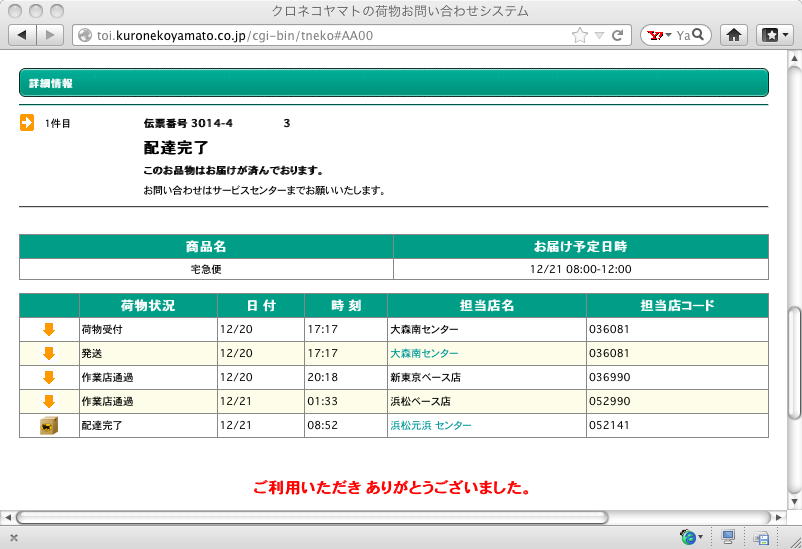Click the orange down arrow in 荷物受付 row
Screen dimensions: 802x549
coord(49,329)
